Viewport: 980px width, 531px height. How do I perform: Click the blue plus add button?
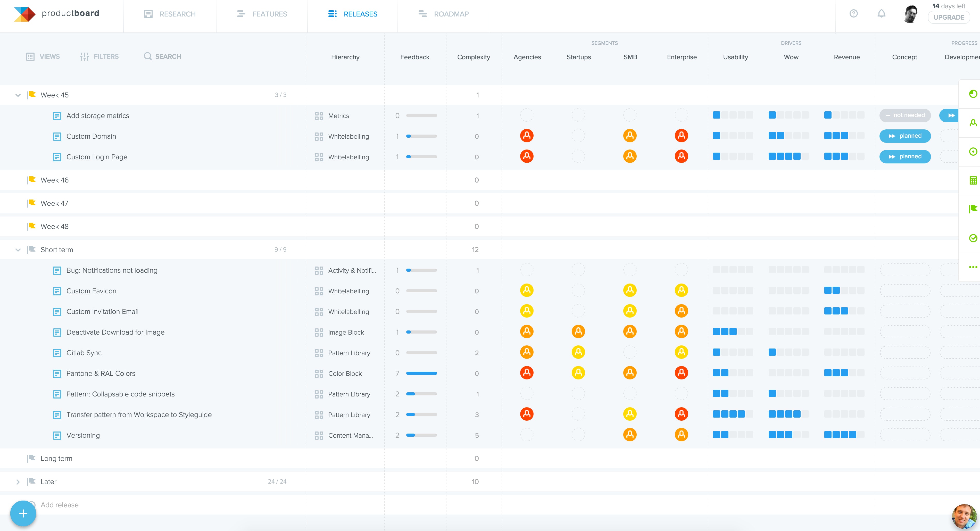(23, 513)
